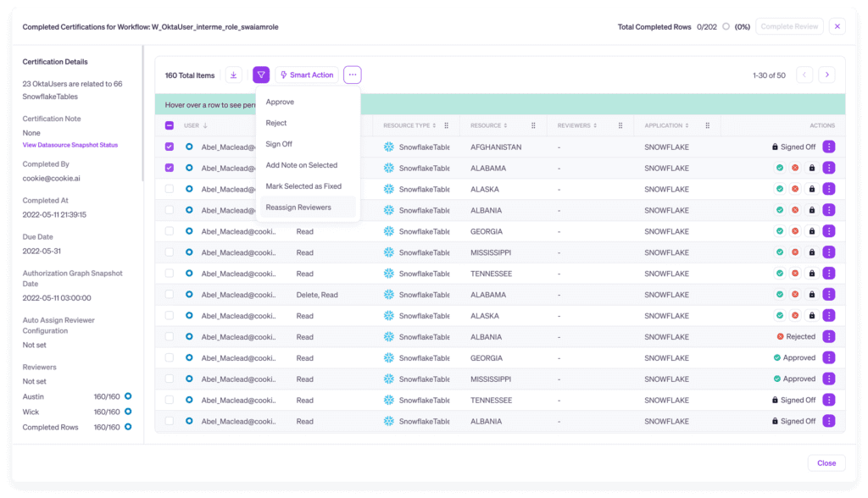
Task: Choose Mark Selected as Fixed
Action: click(308, 186)
